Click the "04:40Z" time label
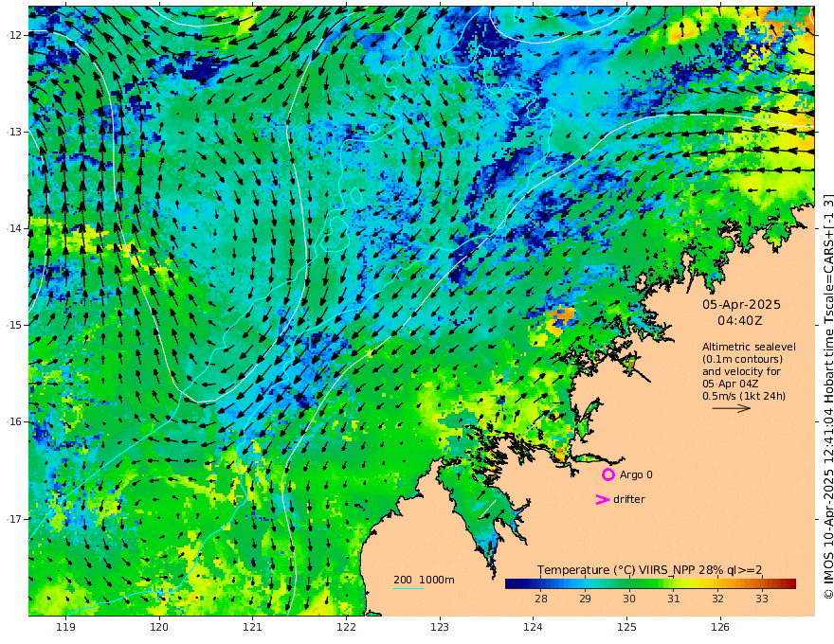The width and height of the screenshot is (834, 644). tap(740, 320)
